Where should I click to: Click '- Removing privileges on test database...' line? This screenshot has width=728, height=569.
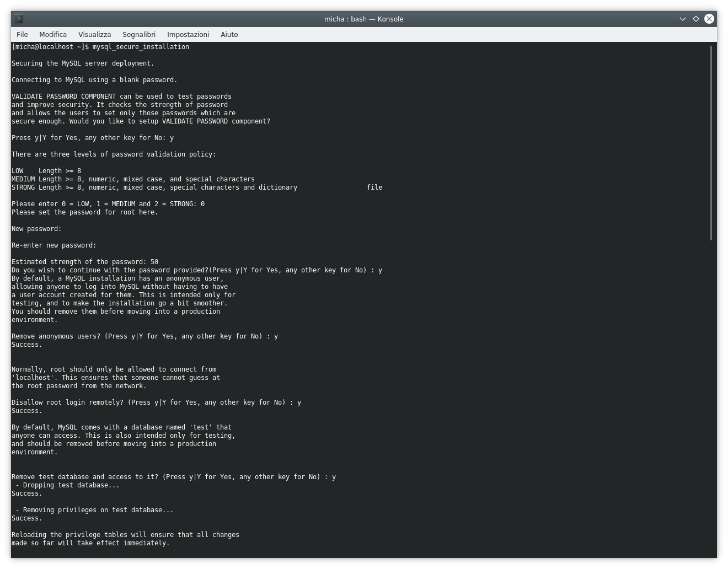tap(94, 510)
